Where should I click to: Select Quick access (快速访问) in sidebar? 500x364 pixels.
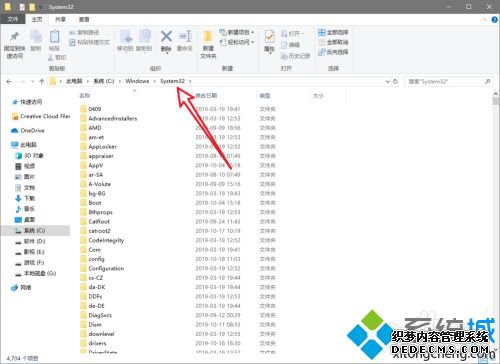(27, 102)
